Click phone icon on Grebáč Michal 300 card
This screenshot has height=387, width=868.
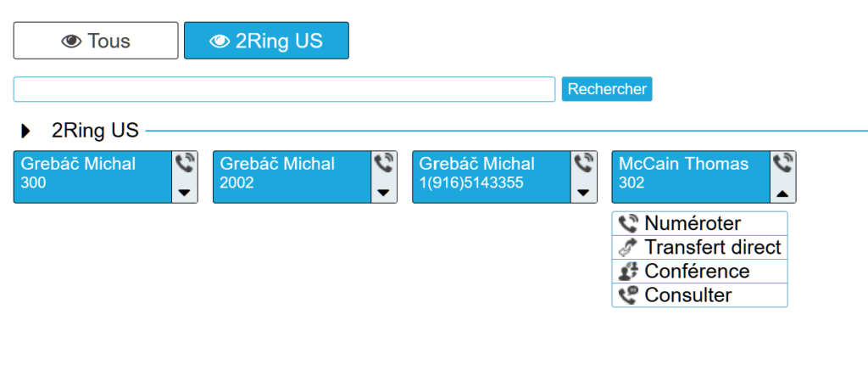(185, 162)
